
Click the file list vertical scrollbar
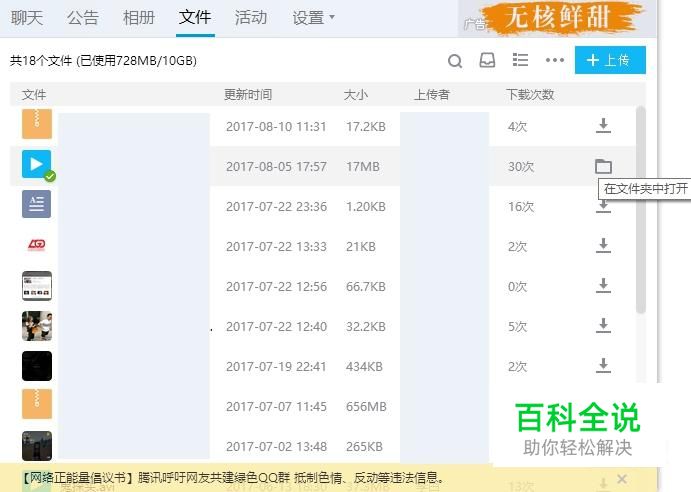(x=641, y=210)
